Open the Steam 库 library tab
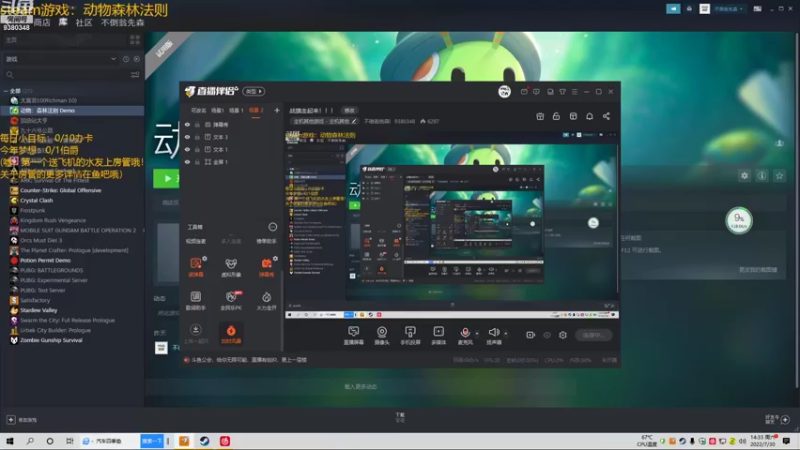 (x=63, y=22)
